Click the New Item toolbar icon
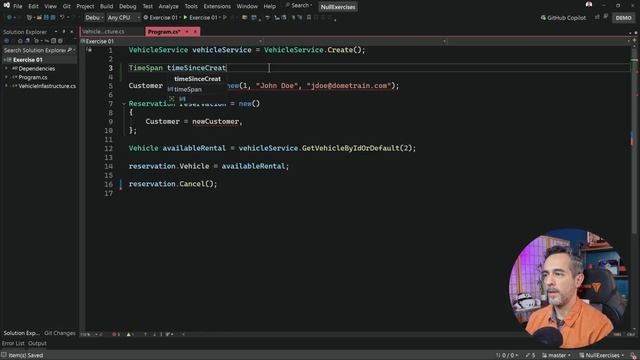The image size is (640, 360). (x=29, y=18)
